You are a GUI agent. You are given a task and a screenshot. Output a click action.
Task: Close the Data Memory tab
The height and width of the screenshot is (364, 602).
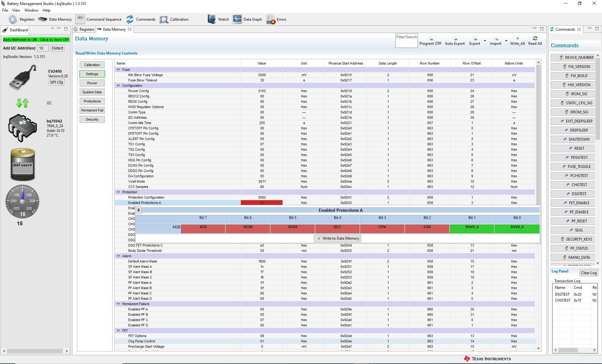[130, 29]
